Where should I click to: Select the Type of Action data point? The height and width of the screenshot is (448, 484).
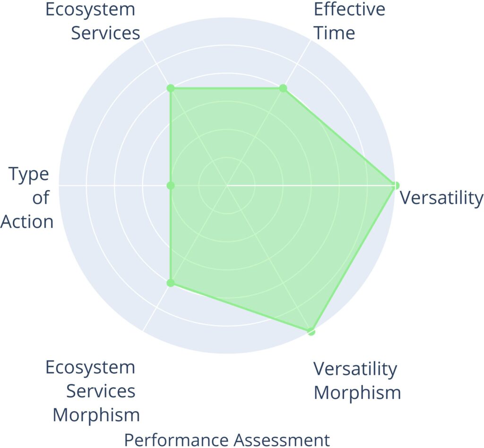[171, 186]
